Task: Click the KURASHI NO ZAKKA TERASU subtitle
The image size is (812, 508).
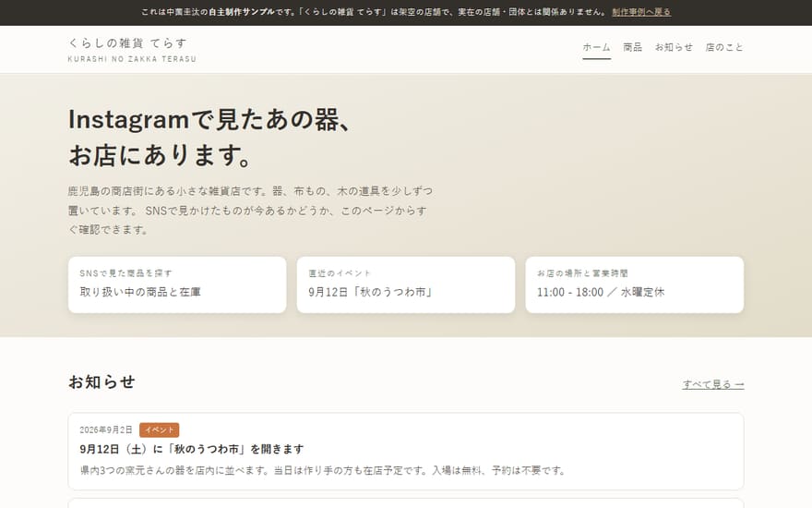Action: 132,59
